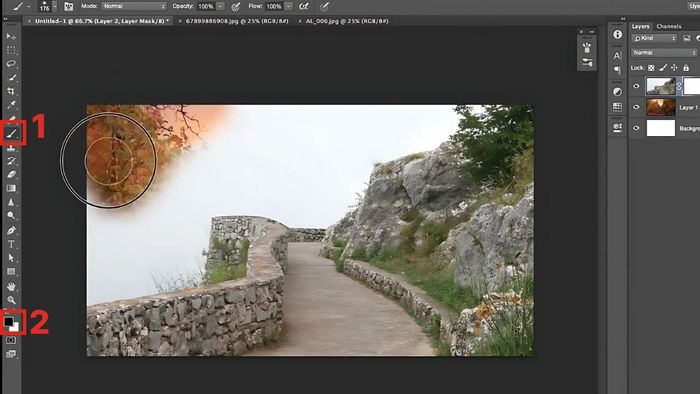This screenshot has height=394, width=700.
Task: Select the Blur tool
Action: pos(11,202)
